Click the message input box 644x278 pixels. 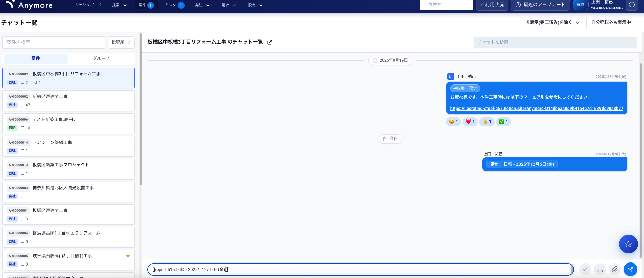point(361,270)
